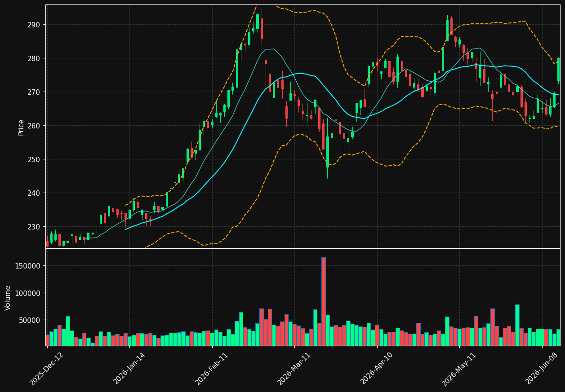The height and width of the screenshot is (392, 565).
Task: Click the 250 price axis value
Action: point(35,159)
